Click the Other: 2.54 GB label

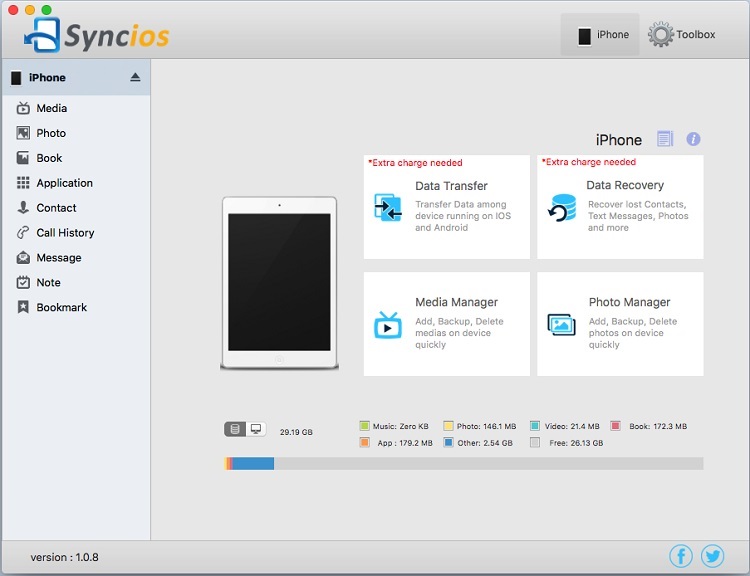pos(485,443)
